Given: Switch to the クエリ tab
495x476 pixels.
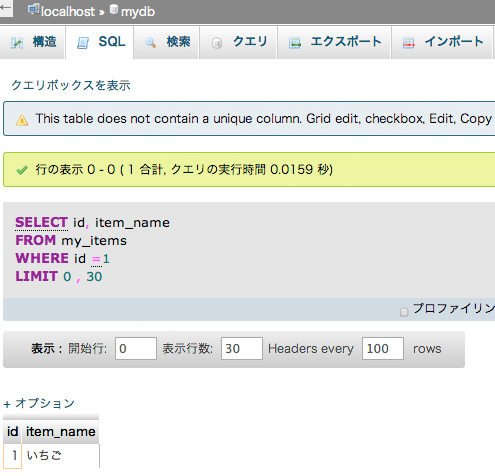Looking at the screenshot, I should coord(238,42).
